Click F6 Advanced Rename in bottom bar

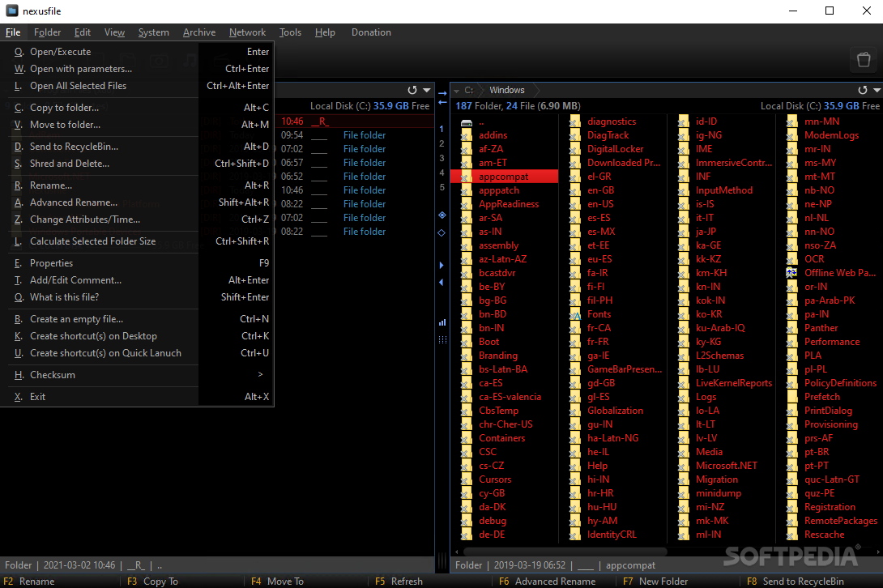(x=548, y=582)
